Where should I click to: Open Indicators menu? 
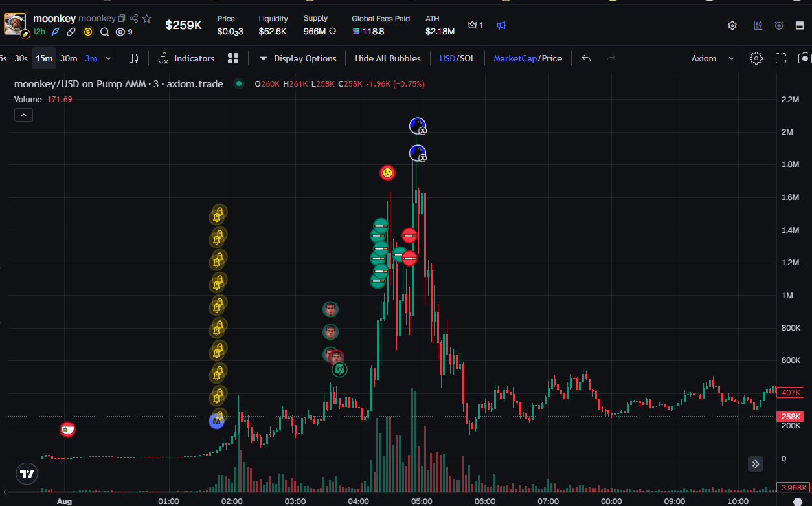(187, 58)
